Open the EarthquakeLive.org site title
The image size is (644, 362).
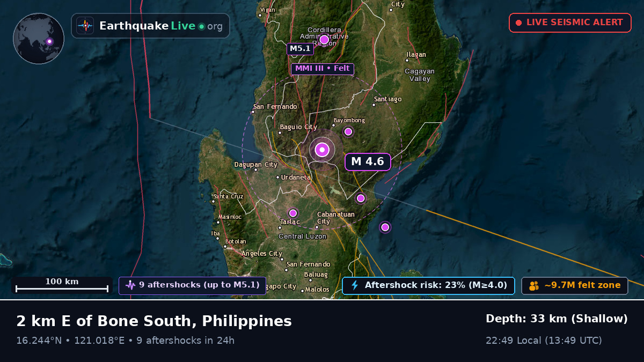pyautogui.click(x=161, y=26)
